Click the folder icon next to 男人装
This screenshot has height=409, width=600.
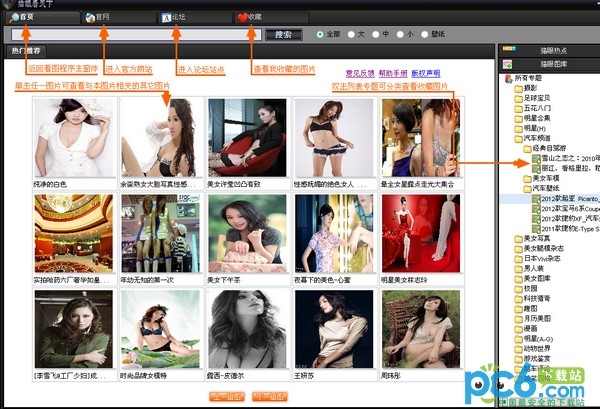click(518, 269)
